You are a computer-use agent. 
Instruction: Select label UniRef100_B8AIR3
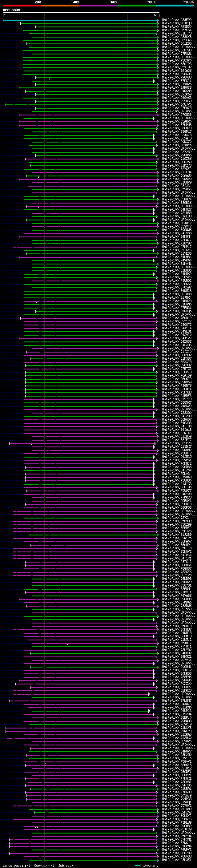[177, 64]
